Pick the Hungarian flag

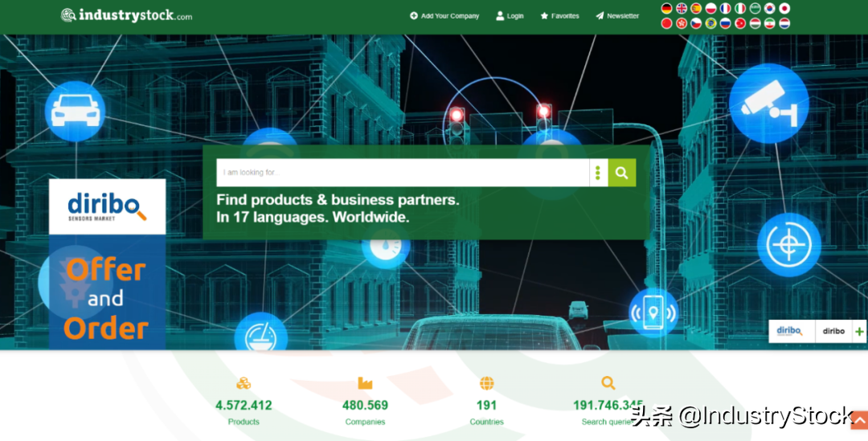point(755,23)
